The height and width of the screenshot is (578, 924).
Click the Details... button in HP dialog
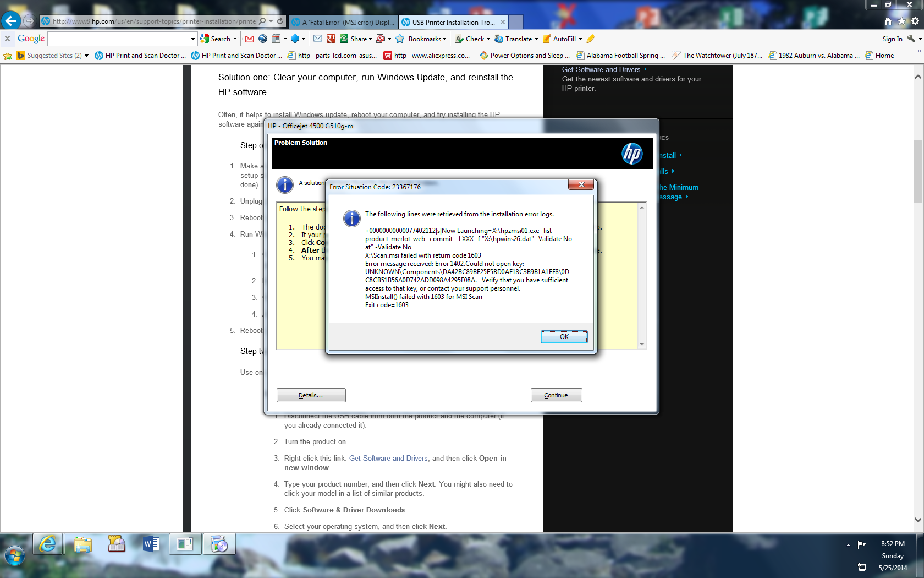pyautogui.click(x=311, y=395)
